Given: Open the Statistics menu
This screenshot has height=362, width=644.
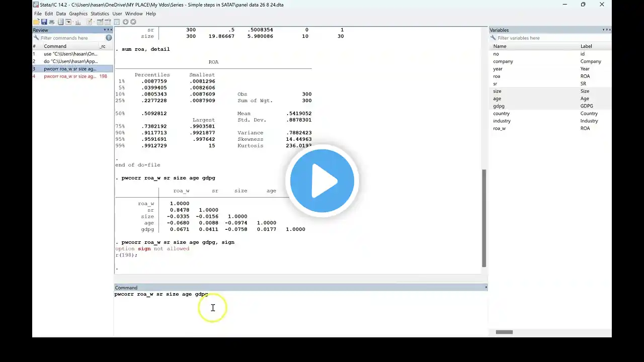Looking at the screenshot, I should (x=100, y=14).
